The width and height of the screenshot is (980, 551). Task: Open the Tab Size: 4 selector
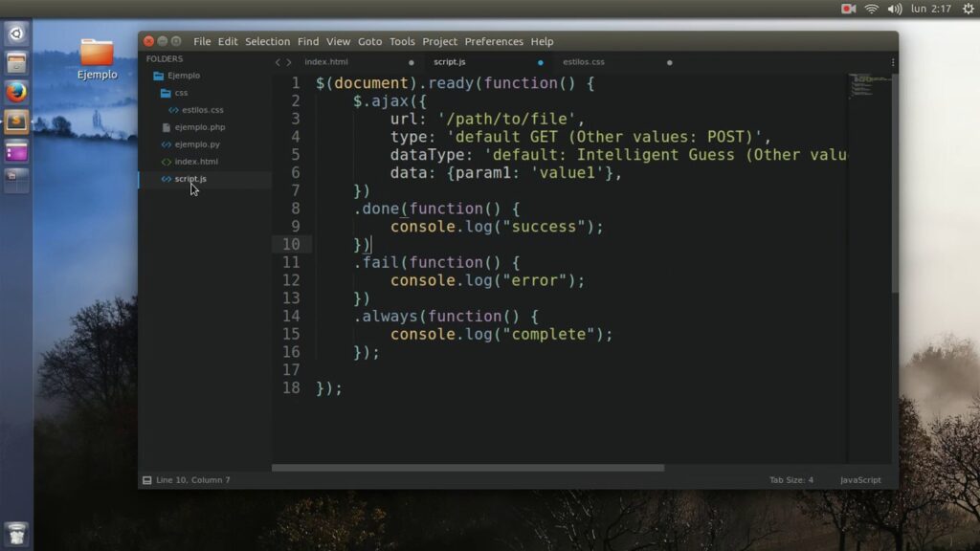coord(791,480)
